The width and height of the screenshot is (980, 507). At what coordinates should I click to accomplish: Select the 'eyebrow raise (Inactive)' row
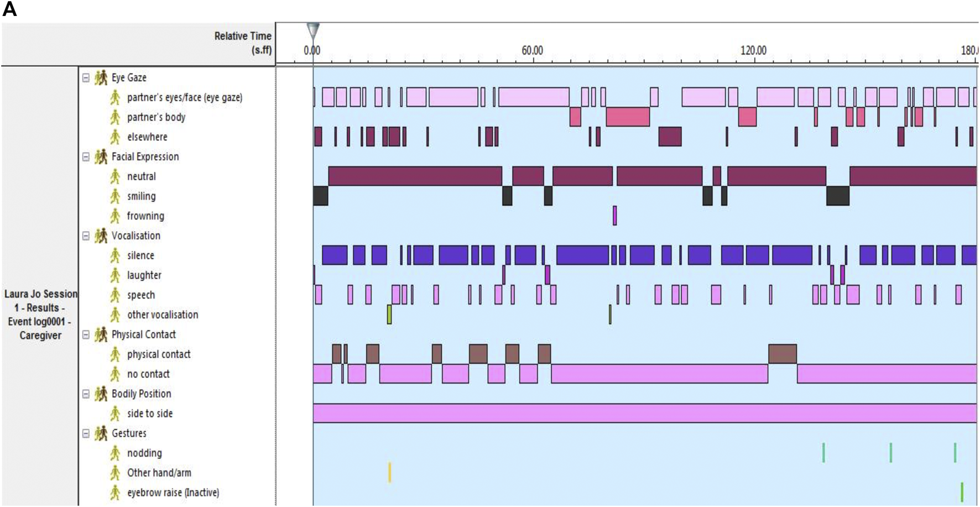[x=173, y=493]
